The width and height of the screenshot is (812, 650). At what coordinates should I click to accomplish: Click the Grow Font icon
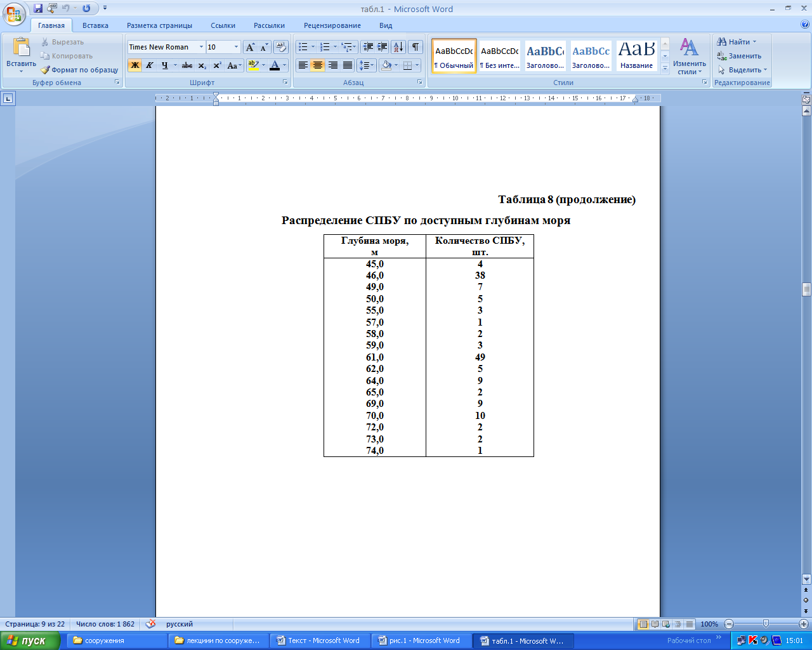[250, 48]
